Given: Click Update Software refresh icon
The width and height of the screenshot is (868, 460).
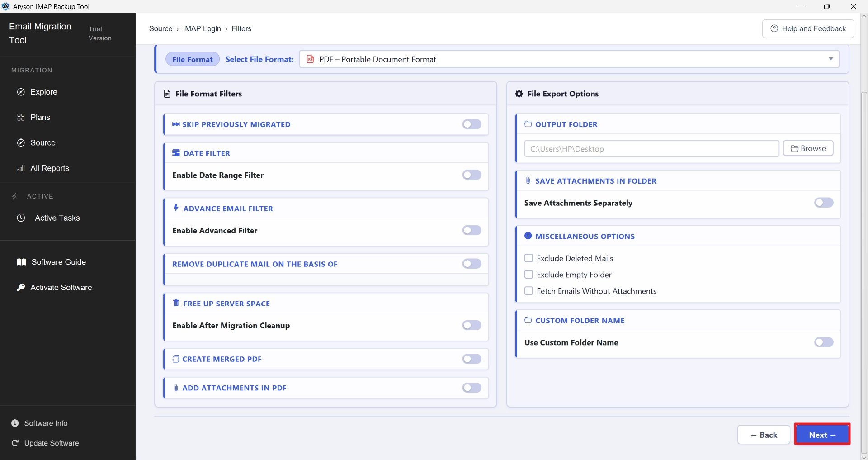Looking at the screenshot, I should 15,443.
